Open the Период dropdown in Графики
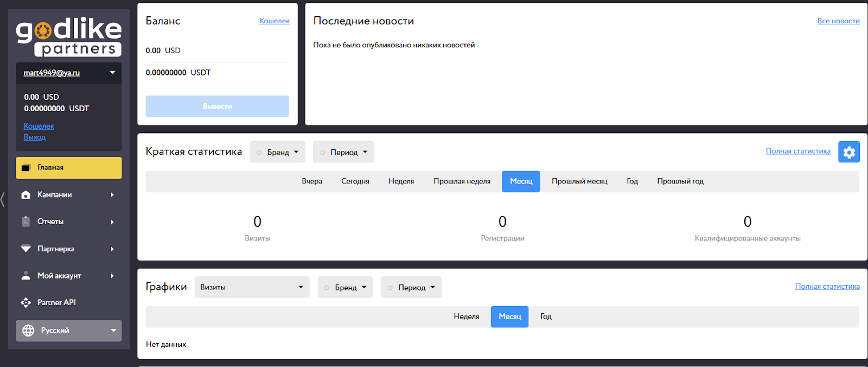This screenshot has height=367, width=868. point(411,287)
